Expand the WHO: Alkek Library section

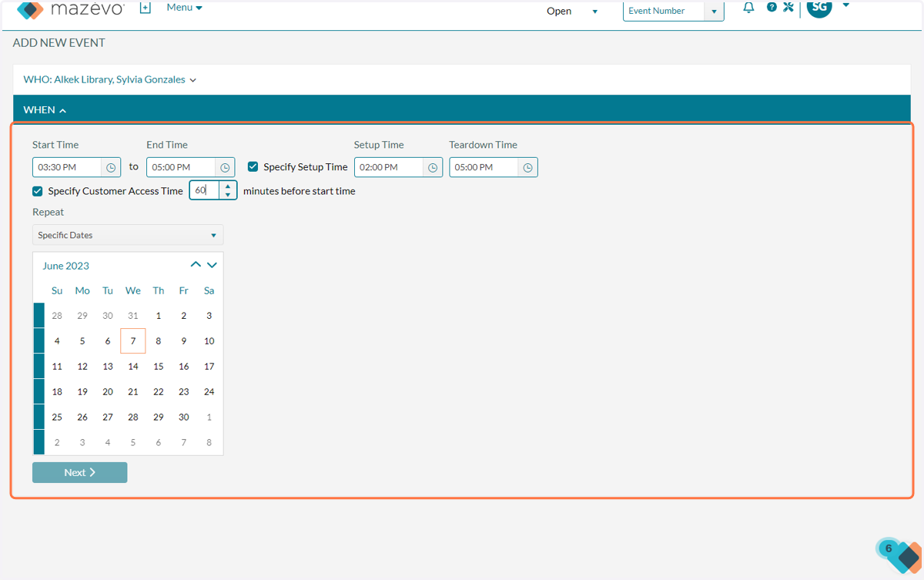109,79
